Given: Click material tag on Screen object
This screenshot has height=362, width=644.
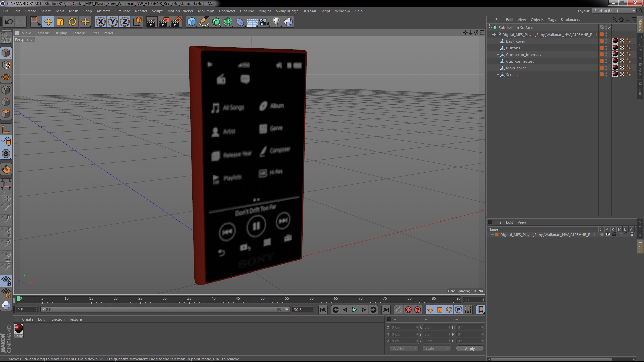Looking at the screenshot, I should [615, 74].
